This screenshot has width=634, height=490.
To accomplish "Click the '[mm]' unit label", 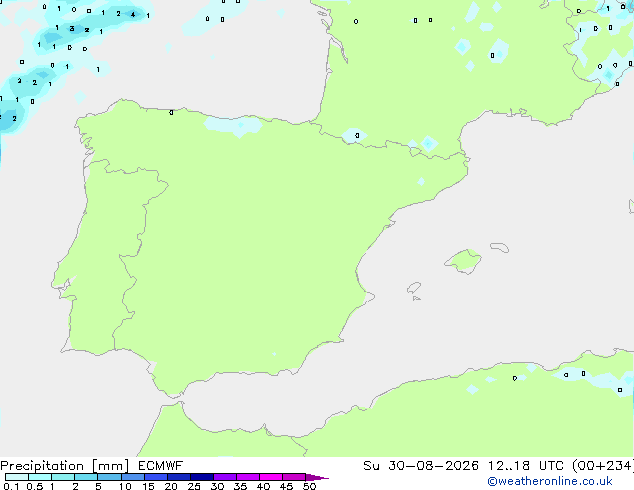I will click(110, 466).
